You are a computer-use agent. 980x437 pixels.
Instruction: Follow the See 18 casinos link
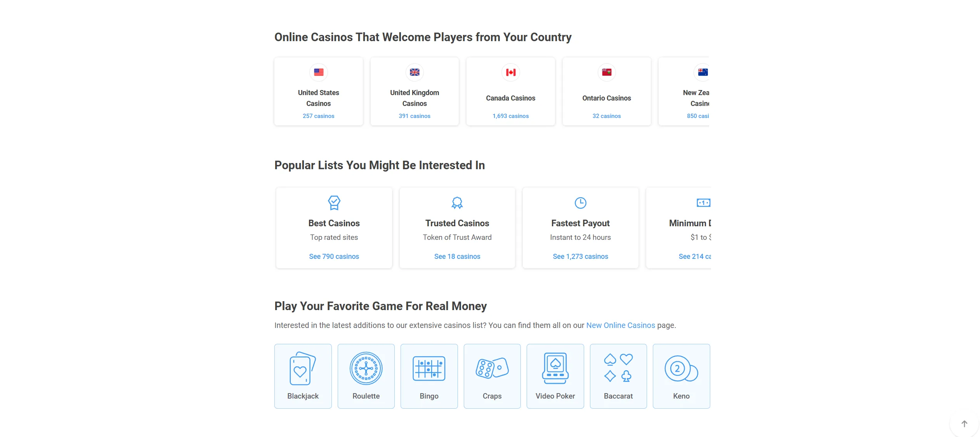457,257
